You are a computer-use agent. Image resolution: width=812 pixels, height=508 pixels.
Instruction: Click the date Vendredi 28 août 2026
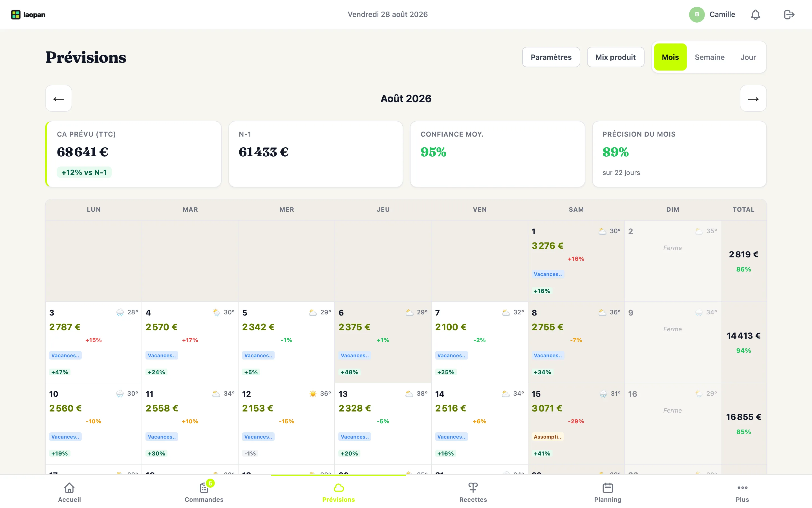click(x=388, y=14)
